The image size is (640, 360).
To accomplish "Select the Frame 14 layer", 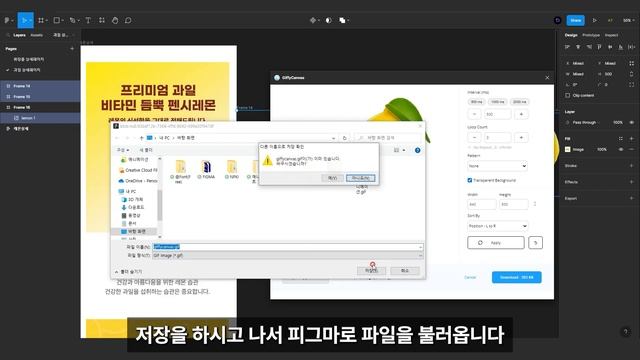I will click(x=40, y=86).
